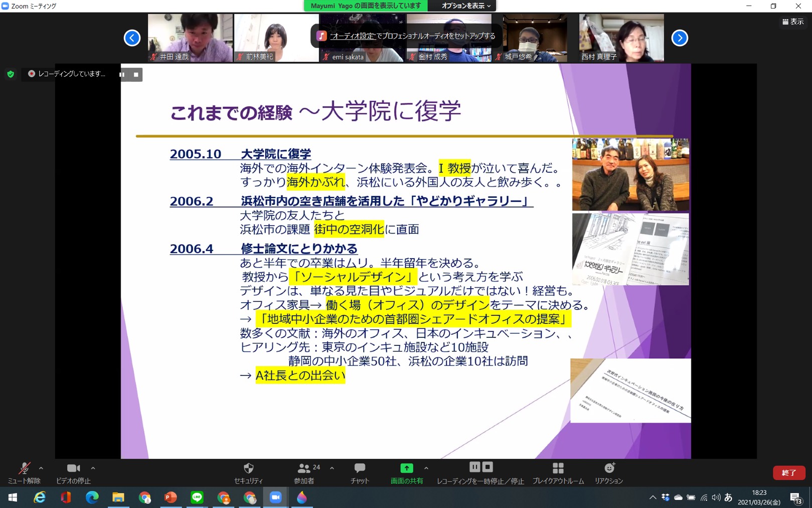Open PowerPoint from the taskbar

click(171, 497)
